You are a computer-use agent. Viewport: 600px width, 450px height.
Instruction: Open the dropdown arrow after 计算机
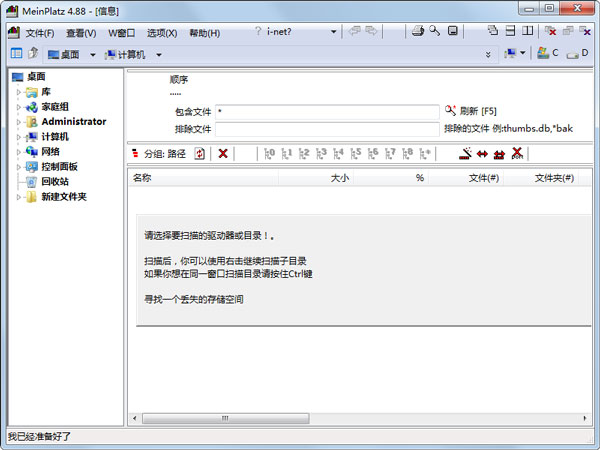coord(159,55)
